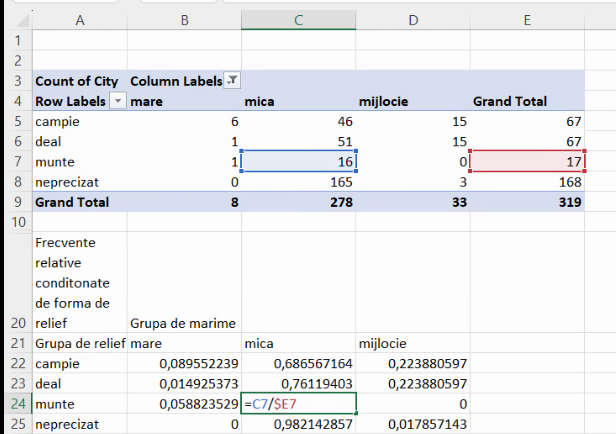
Task: Open the Row Labels dropdown arrow
Action: point(118,101)
